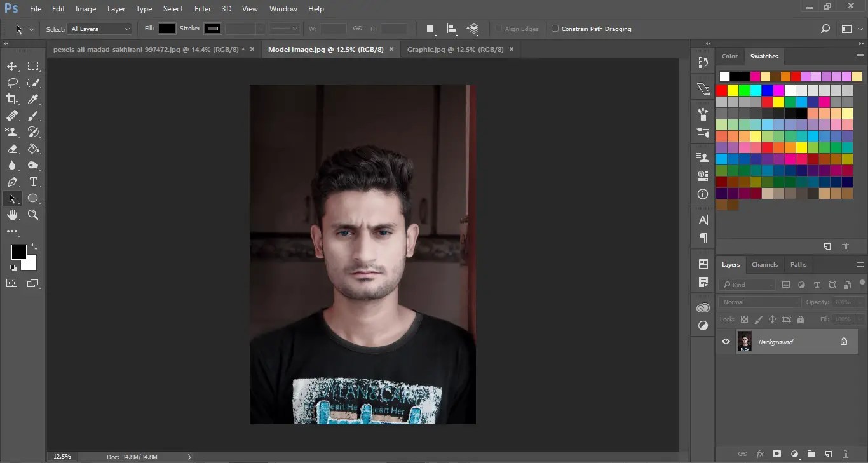Image resolution: width=868 pixels, height=463 pixels.
Task: Open the Normal blend mode dropdown
Action: (759, 302)
